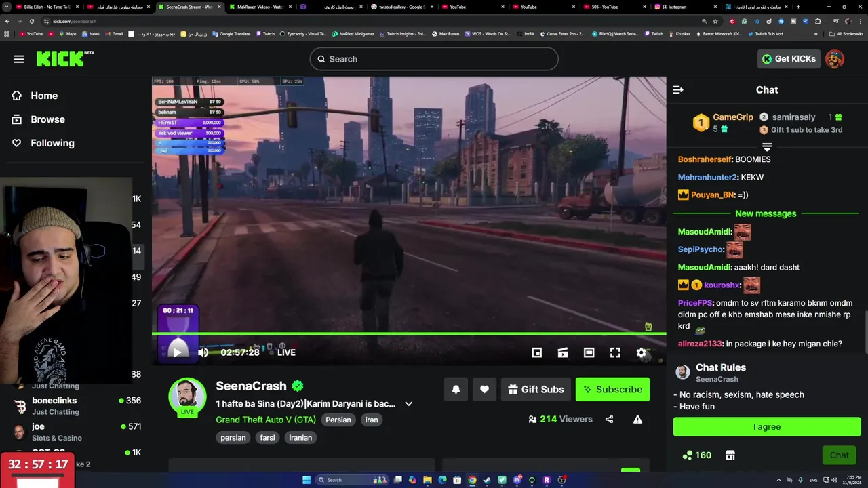Image resolution: width=868 pixels, height=488 pixels.
Task: Switch to twisted gallery Google tab
Action: (x=402, y=7)
